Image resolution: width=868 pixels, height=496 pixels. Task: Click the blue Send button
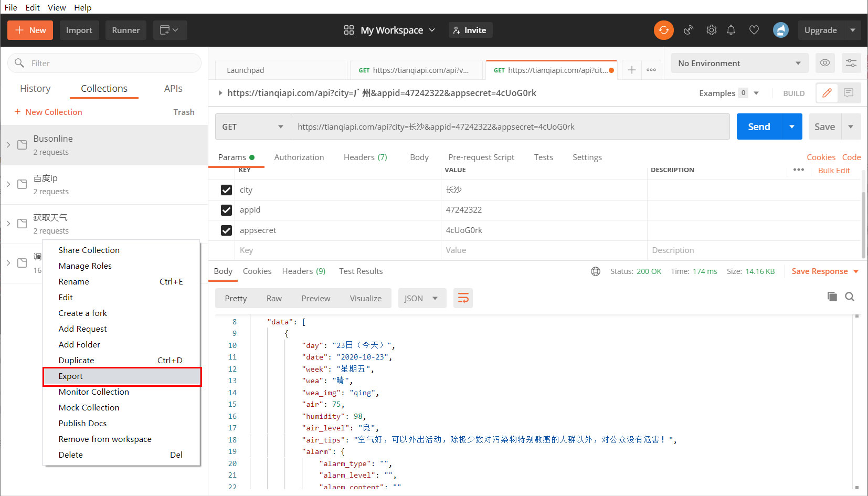[x=759, y=126]
